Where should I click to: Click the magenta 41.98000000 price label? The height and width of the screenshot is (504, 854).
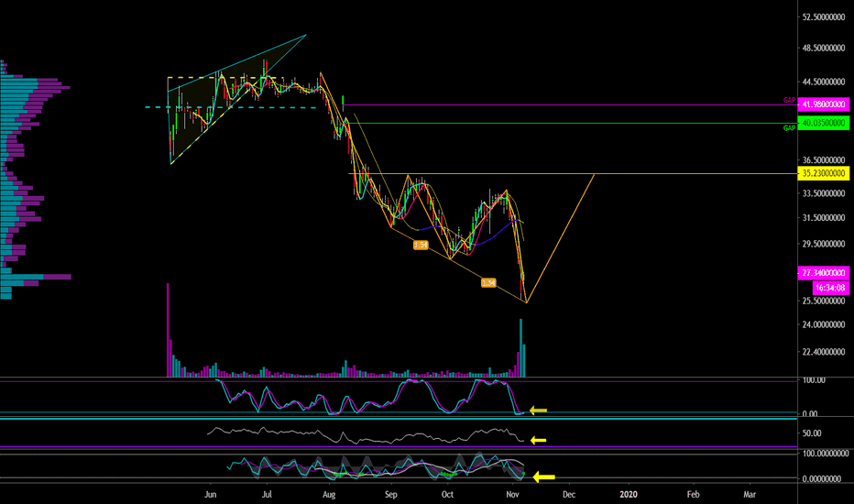(x=823, y=104)
